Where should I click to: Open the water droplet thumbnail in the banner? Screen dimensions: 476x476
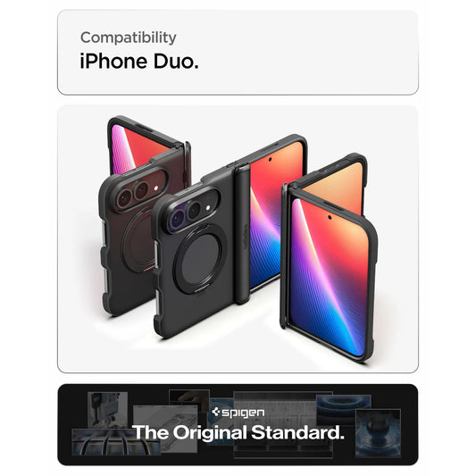(378, 433)
